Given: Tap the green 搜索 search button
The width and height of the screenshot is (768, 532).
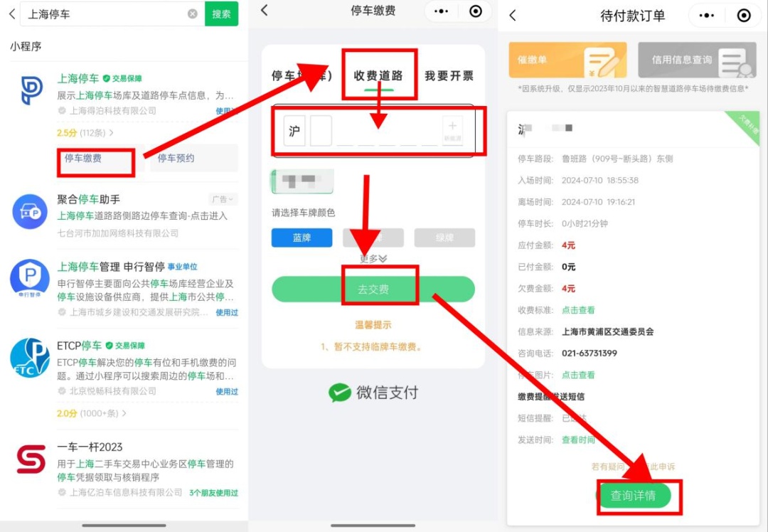Looking at the screenshot, I should click(x=221, y=14).
